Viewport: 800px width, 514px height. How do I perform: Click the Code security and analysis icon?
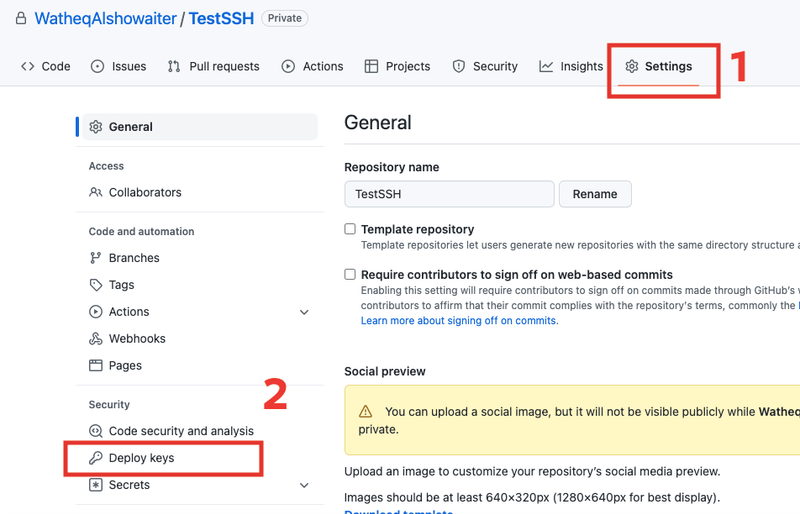[x=96, y=431]
